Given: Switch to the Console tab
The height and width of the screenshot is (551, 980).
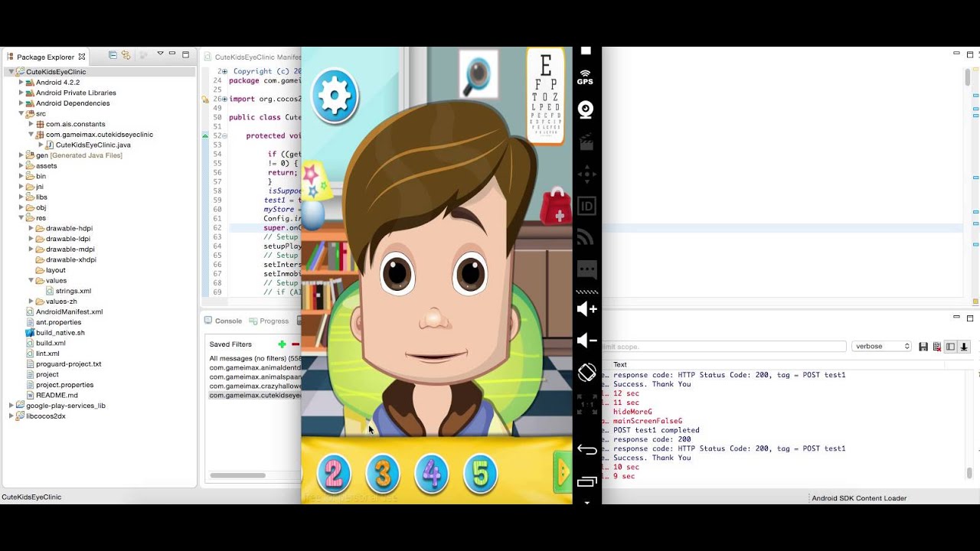Looking at the screenshot, I should pos(223,321).
